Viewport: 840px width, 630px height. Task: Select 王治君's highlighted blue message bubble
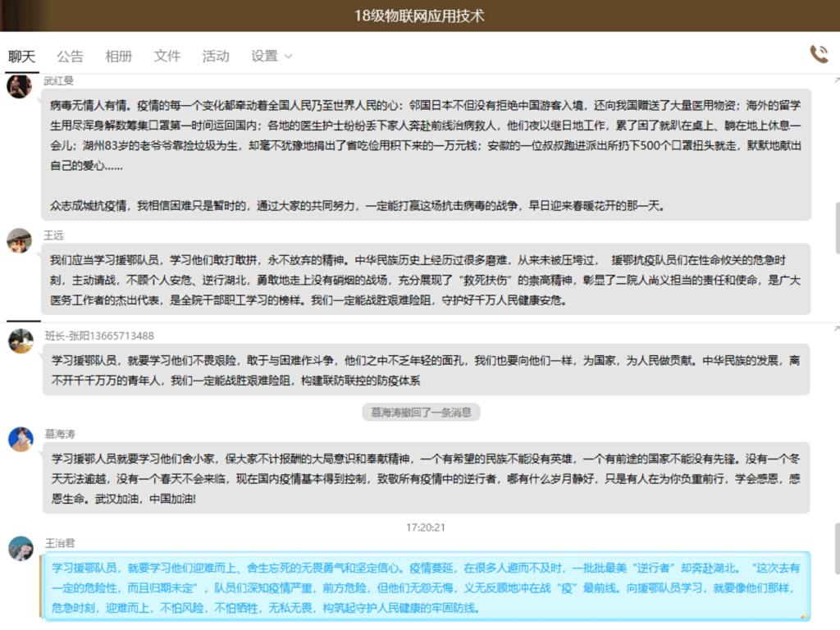coord(426,587)
